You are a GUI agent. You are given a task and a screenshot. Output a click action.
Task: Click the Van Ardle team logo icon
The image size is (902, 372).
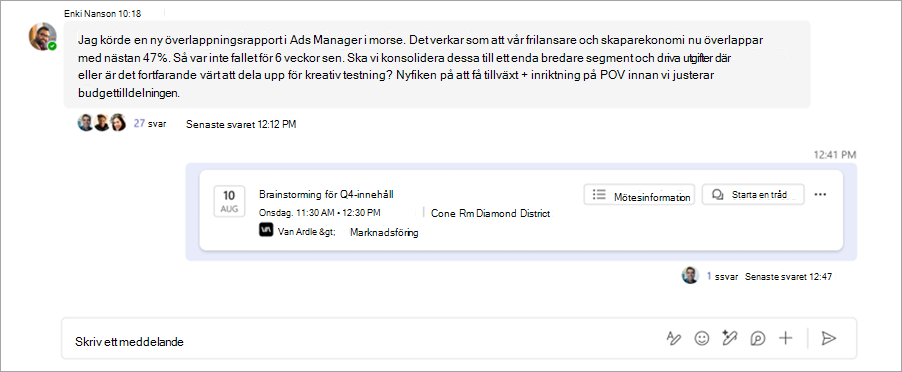point(266,231)
